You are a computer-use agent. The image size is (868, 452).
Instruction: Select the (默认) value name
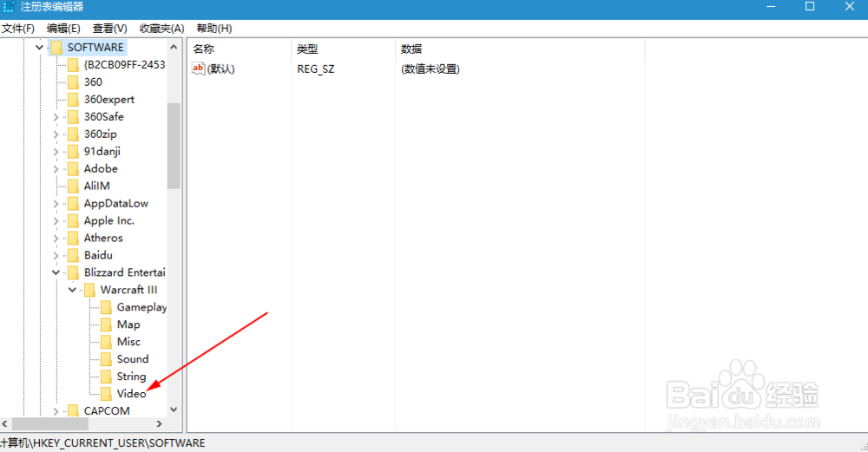point(220,69)
